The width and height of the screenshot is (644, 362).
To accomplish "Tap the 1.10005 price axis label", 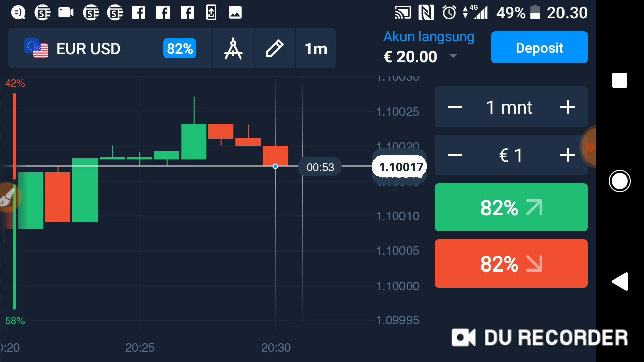I will pyautogui.click(x=397, y=250).
